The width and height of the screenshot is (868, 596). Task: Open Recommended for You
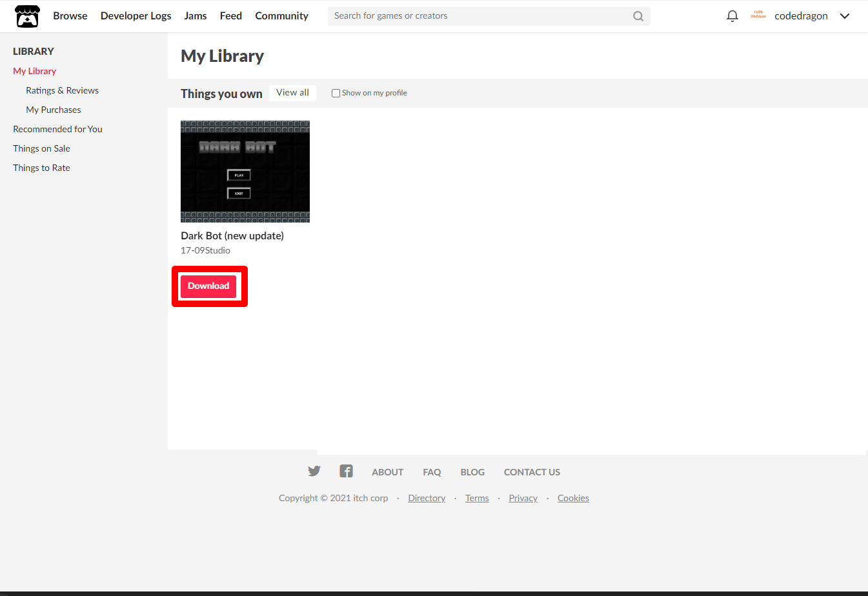(58, 129)
